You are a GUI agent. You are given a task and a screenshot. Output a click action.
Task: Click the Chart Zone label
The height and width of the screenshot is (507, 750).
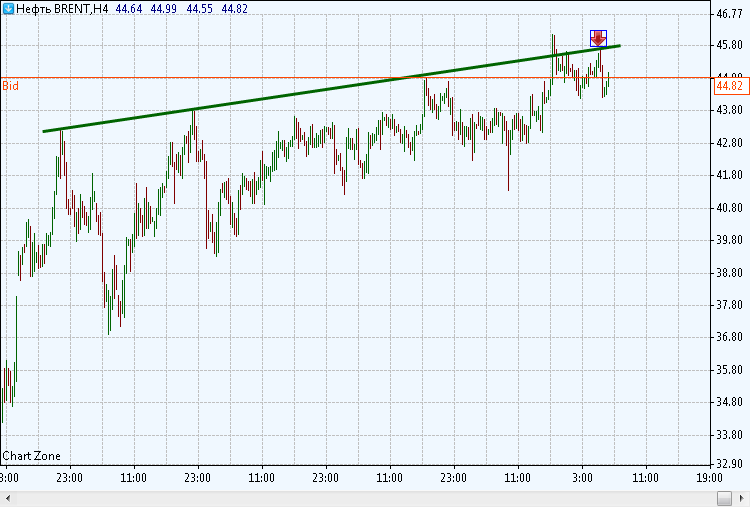pyautogui.click(x=32, y=456)
